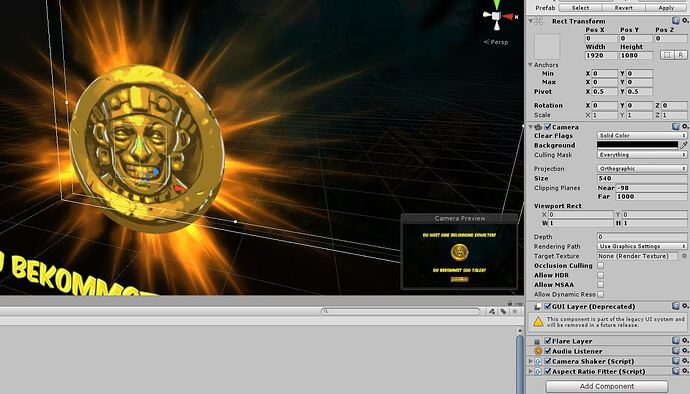Click the search by label tag icon
The width and height of the screenshot is (690, 394).
click(x=503, y=311)
